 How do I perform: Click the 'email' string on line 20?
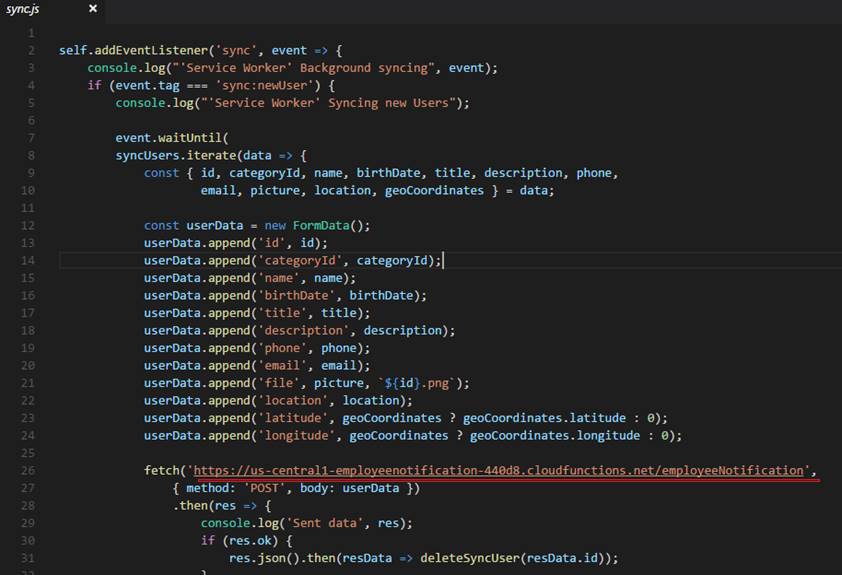click(282, 366)
